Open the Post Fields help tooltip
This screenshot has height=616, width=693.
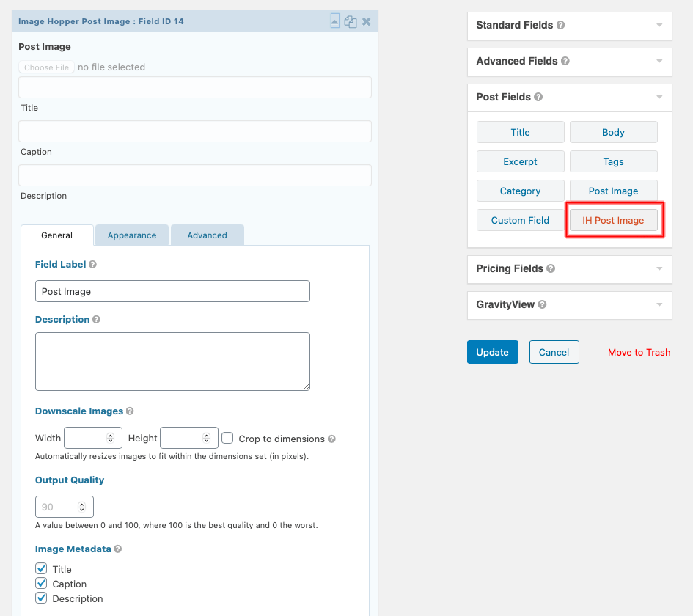click(x=540, y=97)
